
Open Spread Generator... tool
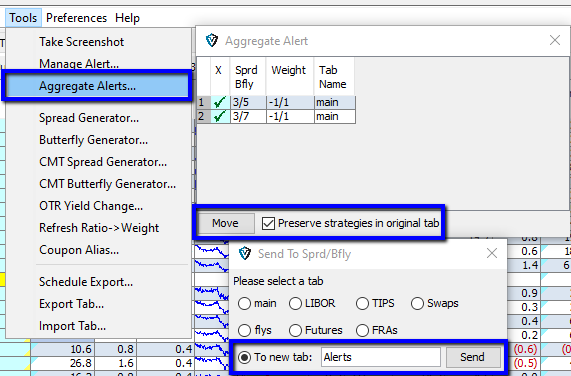pyautogui.click(x=89, y=118)
